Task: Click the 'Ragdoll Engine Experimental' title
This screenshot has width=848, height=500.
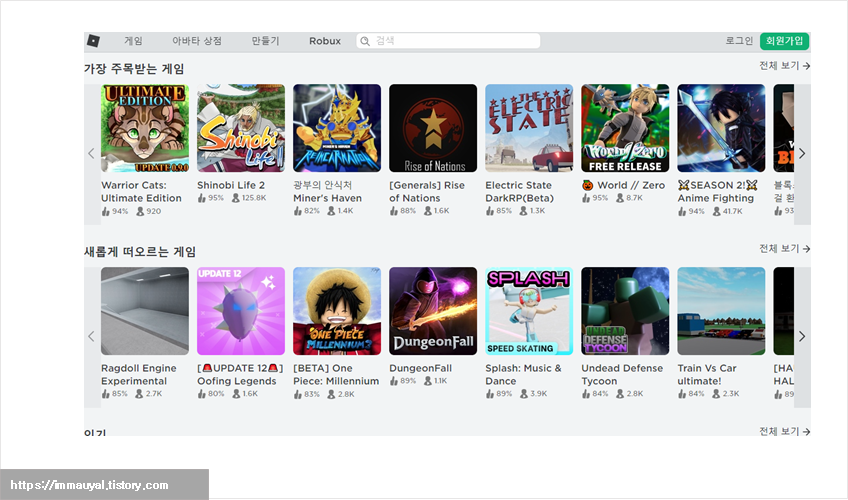Action: click(x=138, y=374)
